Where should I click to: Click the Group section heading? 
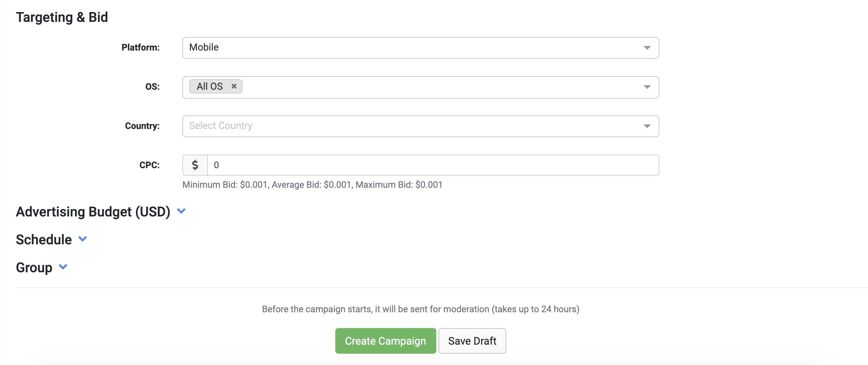(34, 268)
